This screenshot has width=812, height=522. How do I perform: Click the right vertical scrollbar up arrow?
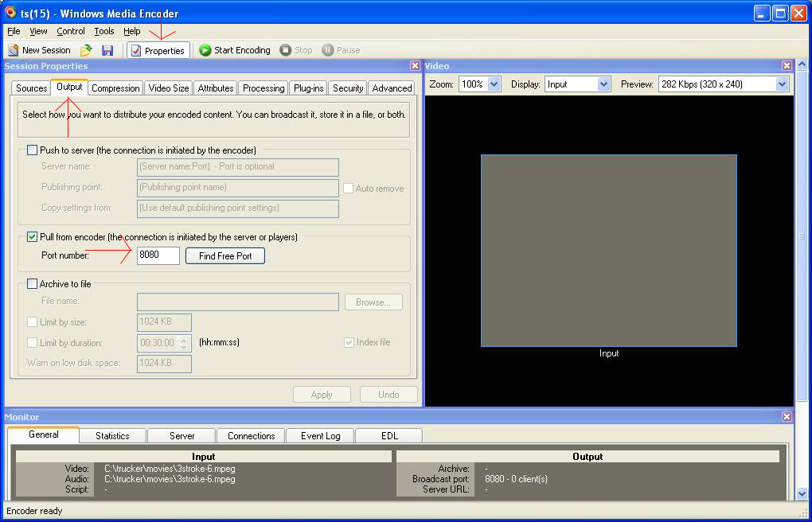pos(802,65)
